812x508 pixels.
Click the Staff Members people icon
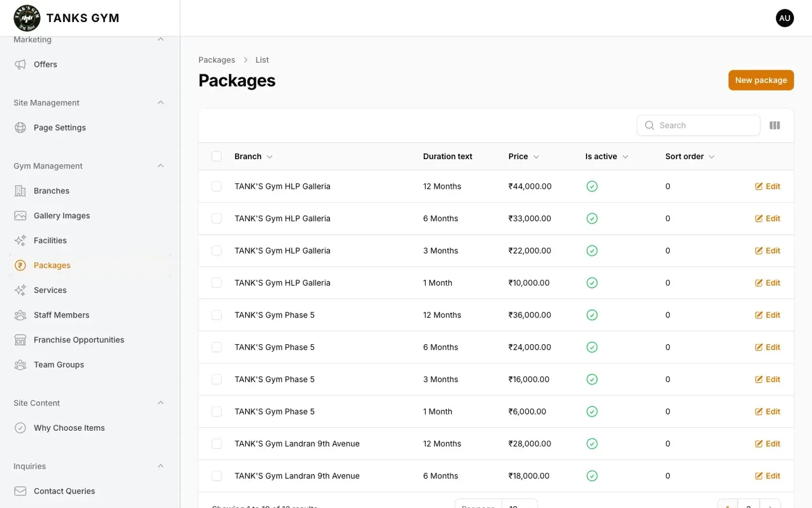(20, 315)
